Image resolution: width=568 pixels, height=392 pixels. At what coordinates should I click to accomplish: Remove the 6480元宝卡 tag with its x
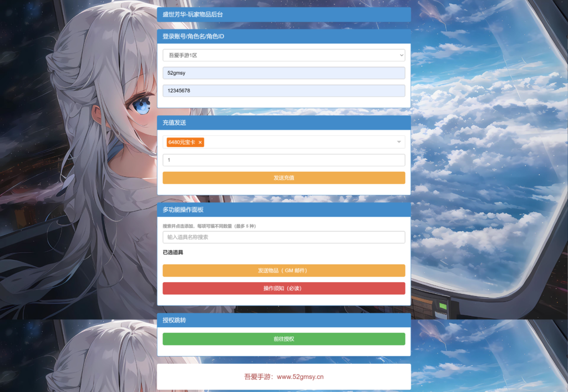point(200,142)
